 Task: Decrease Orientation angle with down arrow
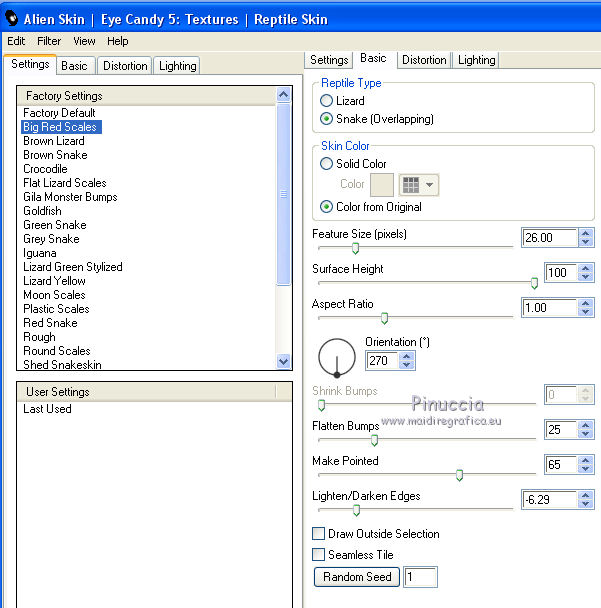[406, 364]
